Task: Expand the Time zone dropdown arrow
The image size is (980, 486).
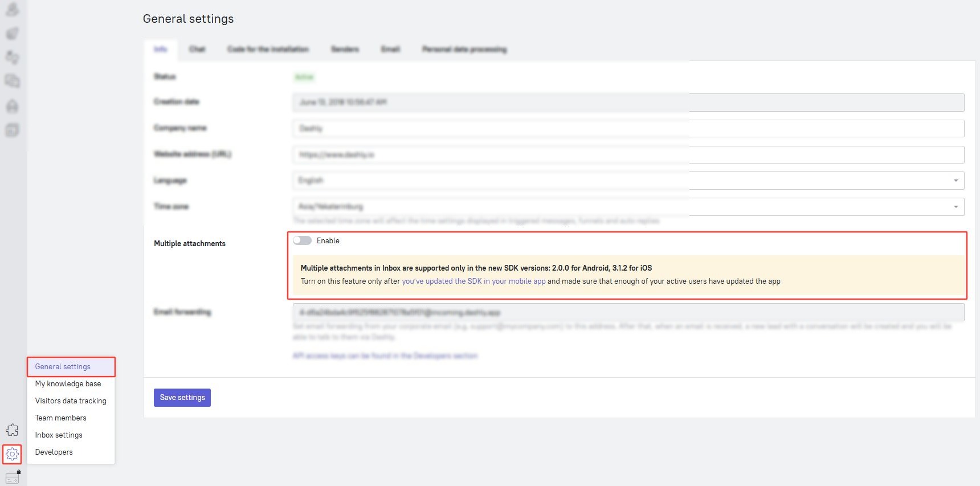Action: click(955, 207)
